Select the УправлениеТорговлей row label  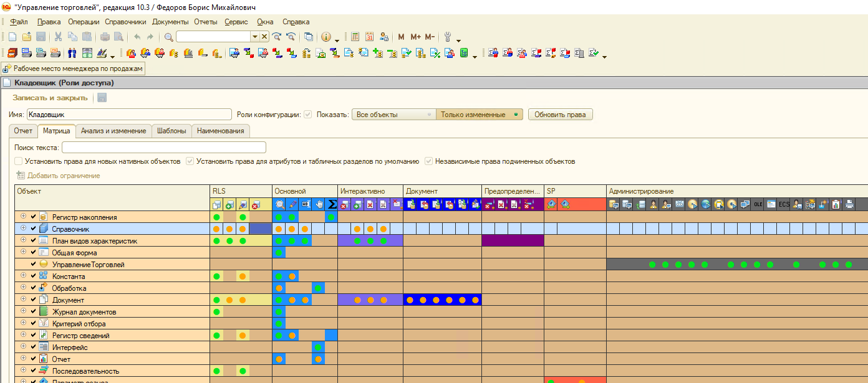point(88,265)
